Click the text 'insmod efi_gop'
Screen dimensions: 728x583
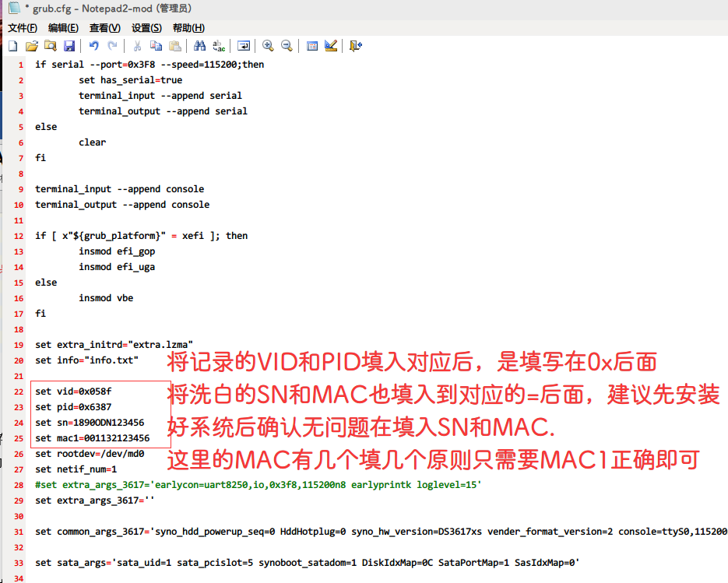(117, 251)
